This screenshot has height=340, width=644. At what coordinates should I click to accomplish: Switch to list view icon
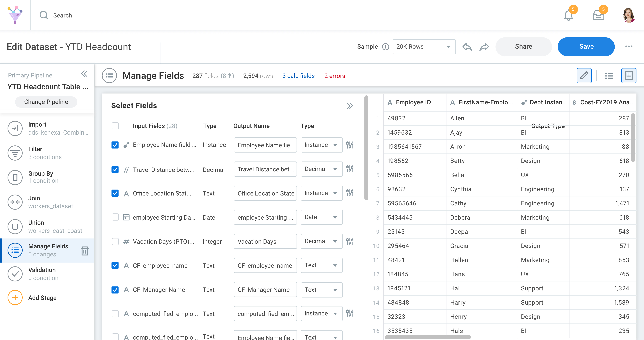pyautogui.click(x=609, y=76)
